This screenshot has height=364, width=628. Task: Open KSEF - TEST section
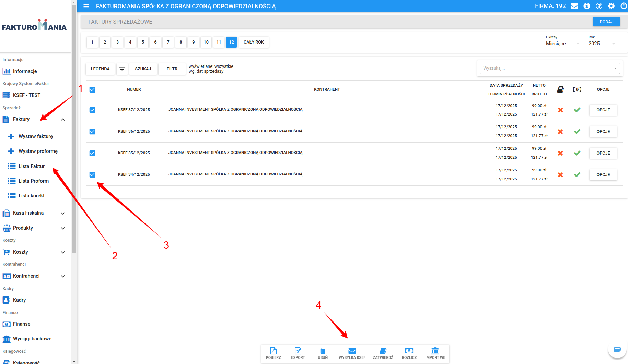click(26, 95)
